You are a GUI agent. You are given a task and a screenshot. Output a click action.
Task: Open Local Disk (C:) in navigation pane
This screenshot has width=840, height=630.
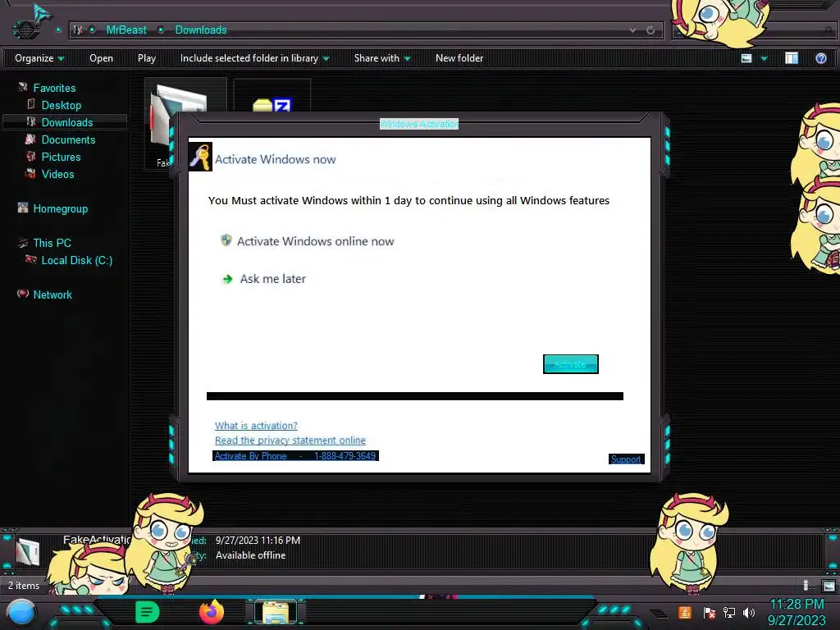[76, 260]
